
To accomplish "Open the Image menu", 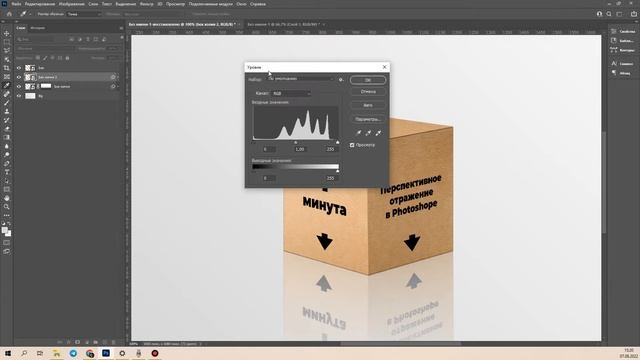I will [x=71, y=4].
